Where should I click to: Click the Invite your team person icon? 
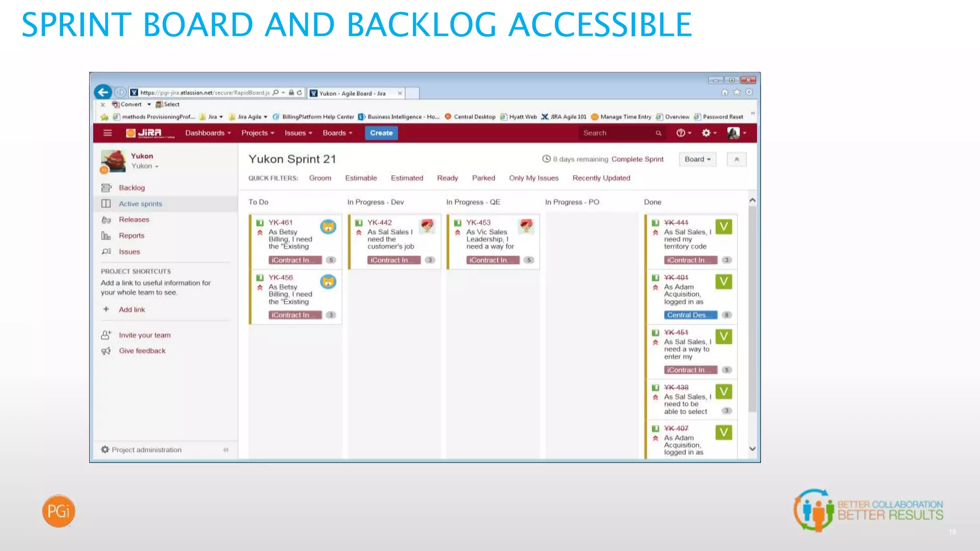[x=106, y=335]
